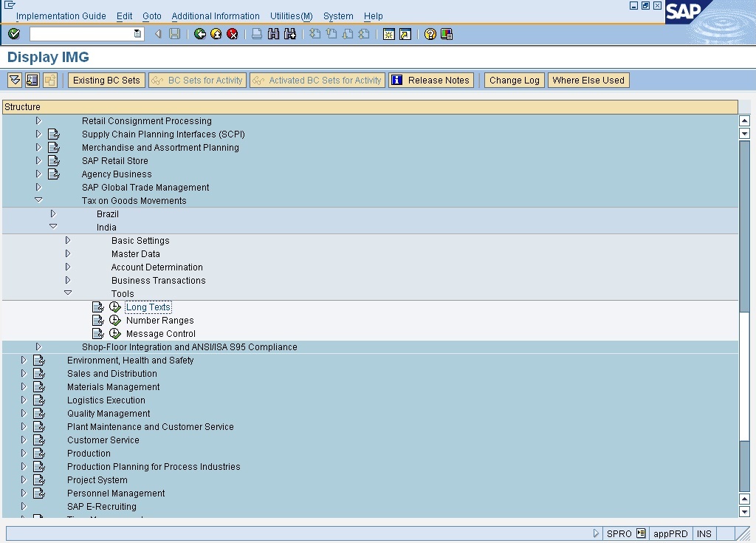Open documentation icon for Sales and Distribution
The width and height of the screenshot is (756, 543).
pos(39,373)
